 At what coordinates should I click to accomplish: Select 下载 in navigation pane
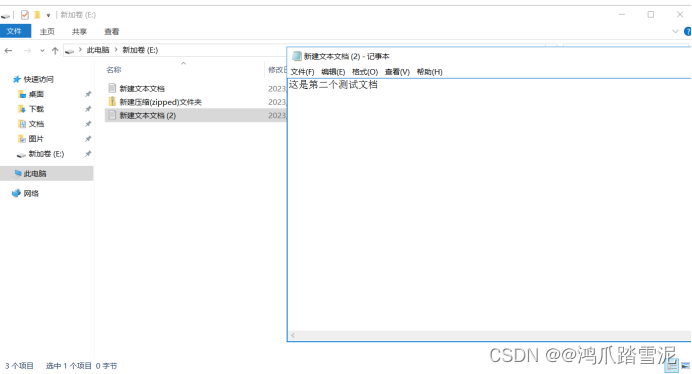(36, 109)
